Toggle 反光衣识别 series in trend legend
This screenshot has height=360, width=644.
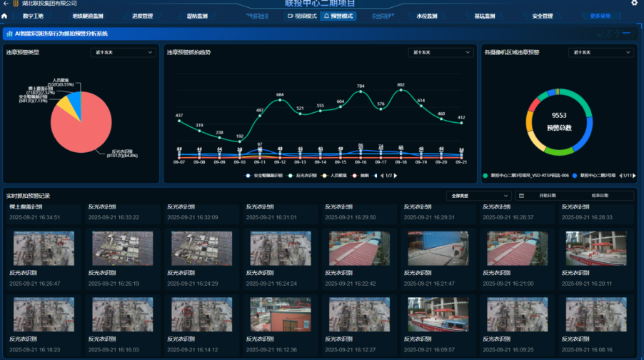click(305, 175)
